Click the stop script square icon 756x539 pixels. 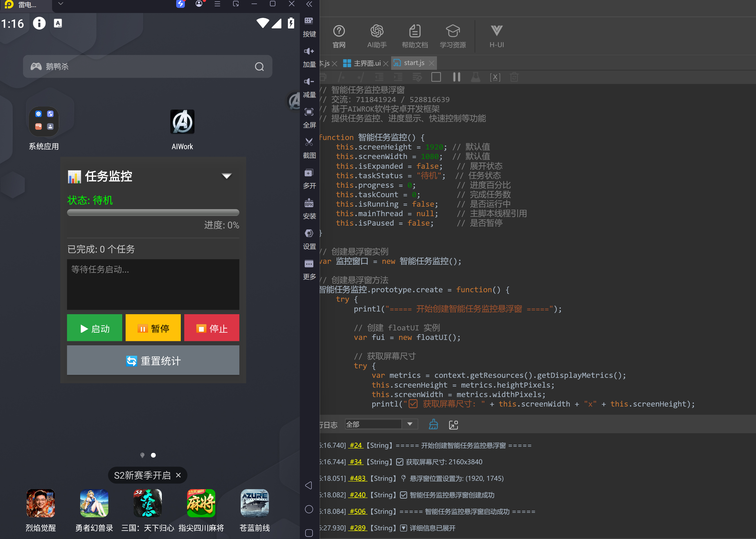pyautogui.click(x=436, y=77)
